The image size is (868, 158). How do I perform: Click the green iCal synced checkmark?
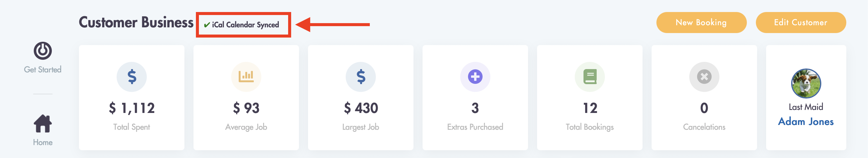(x=207, y=25)
